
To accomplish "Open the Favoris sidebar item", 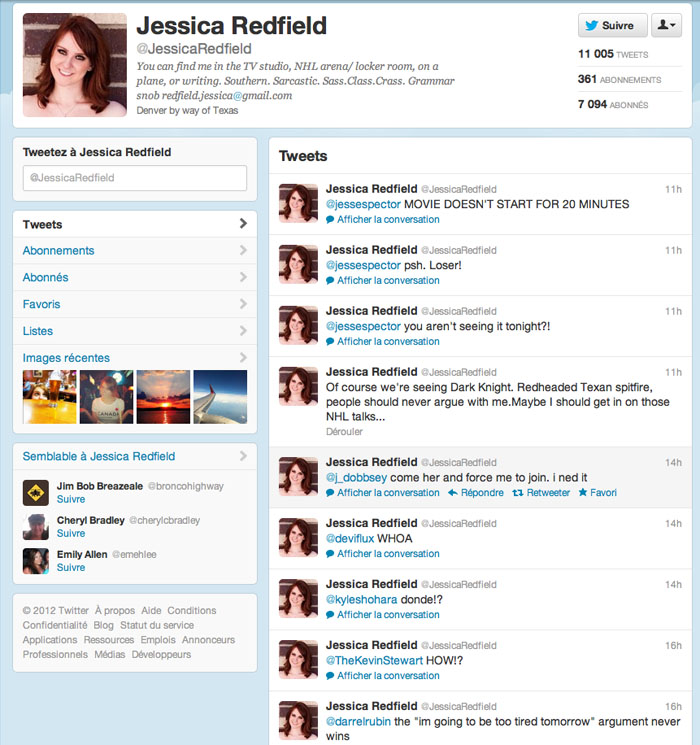I will point(134,304).
